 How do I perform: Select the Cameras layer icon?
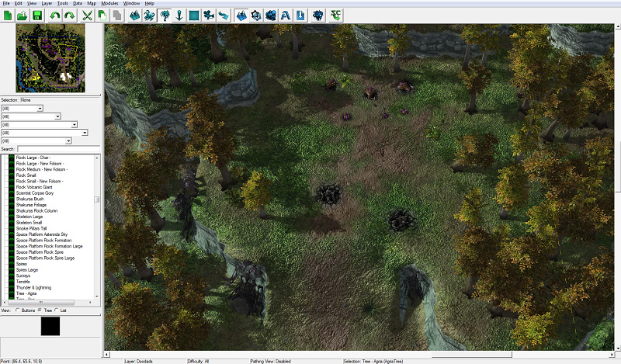point(208,16)
